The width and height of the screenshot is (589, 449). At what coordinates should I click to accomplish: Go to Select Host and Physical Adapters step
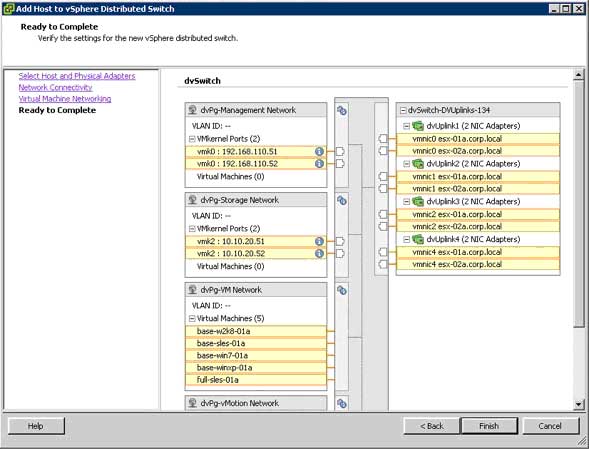tap(77, 76)
